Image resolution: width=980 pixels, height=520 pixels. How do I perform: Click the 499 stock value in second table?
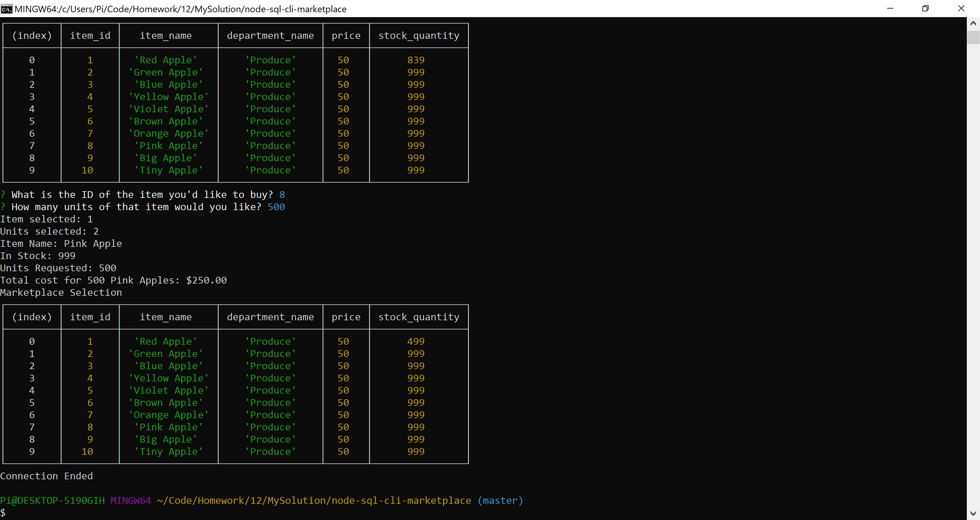(416, 341)
